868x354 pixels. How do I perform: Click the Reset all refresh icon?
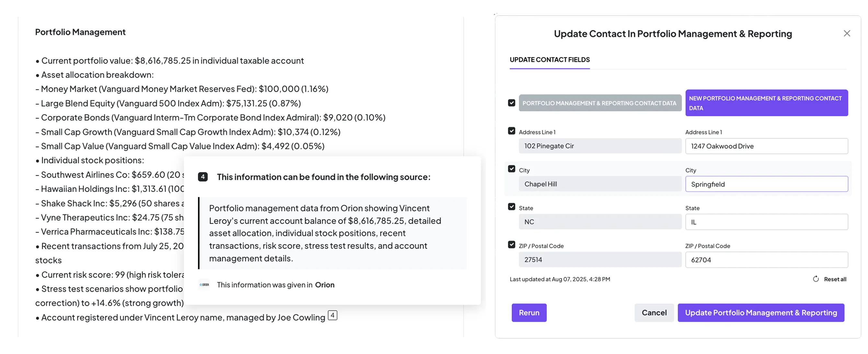coord(816,279)
